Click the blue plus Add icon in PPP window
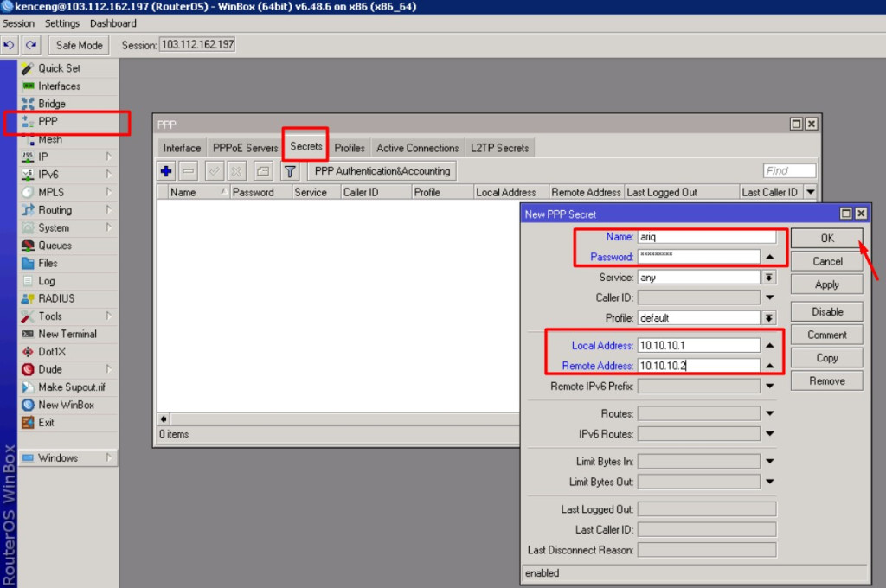 pos(166,171)
